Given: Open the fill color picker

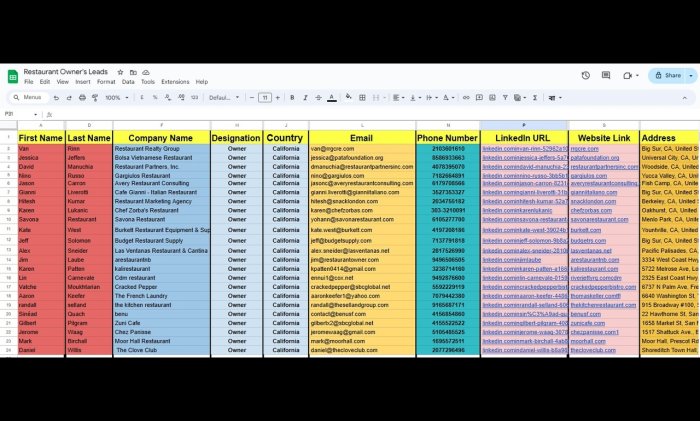Looking at the screenshot, I should click(x=349, y=97).
